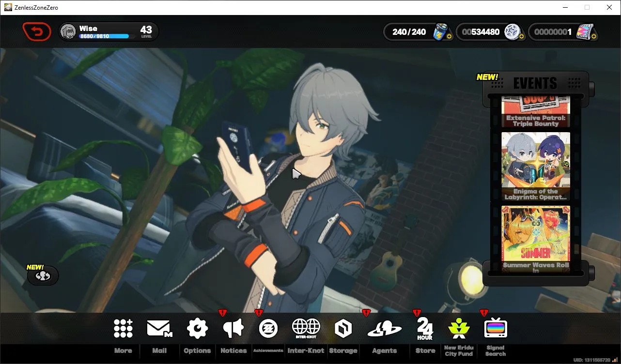Open the Enigma of the Labyrinth event

click(536, 167)
